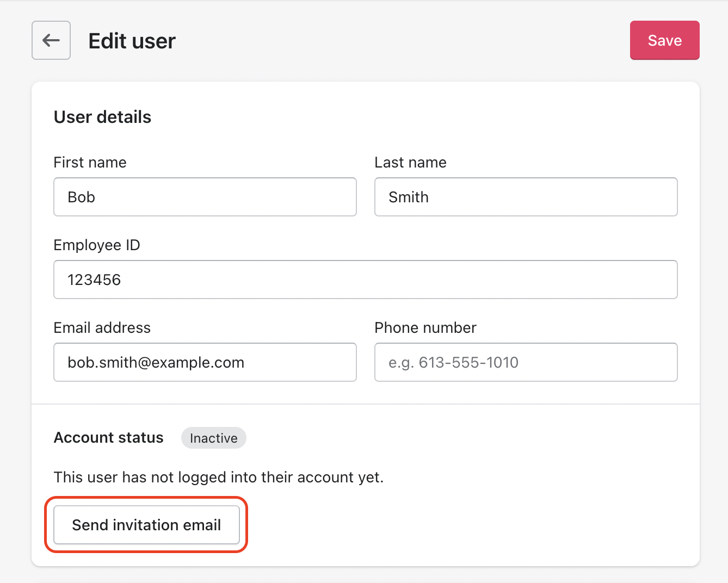
Task: Click the "Account status" heading text
Action: (x=108, y=438)
